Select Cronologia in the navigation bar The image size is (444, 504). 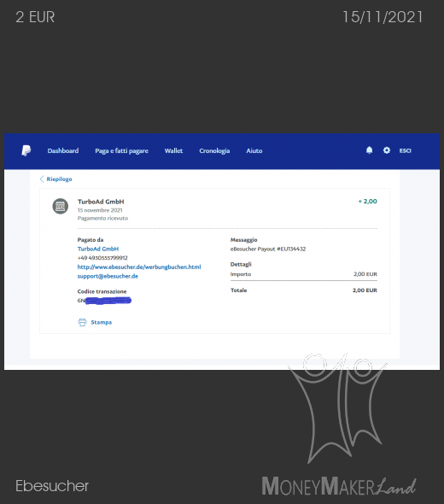[x=214, y=150]
